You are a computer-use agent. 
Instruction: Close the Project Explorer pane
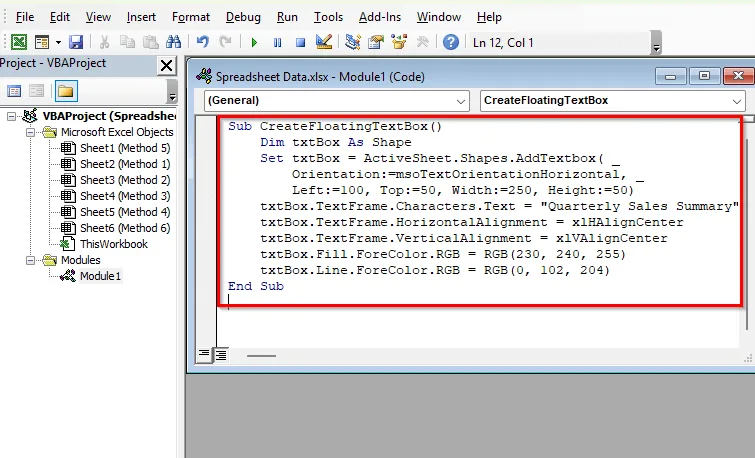(x=167, y=65)
